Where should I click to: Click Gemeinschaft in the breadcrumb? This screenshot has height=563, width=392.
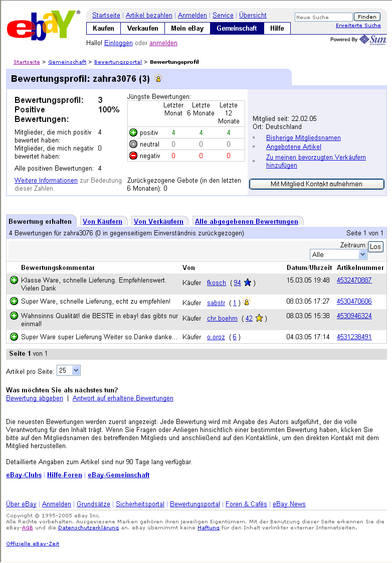point(67,62)
